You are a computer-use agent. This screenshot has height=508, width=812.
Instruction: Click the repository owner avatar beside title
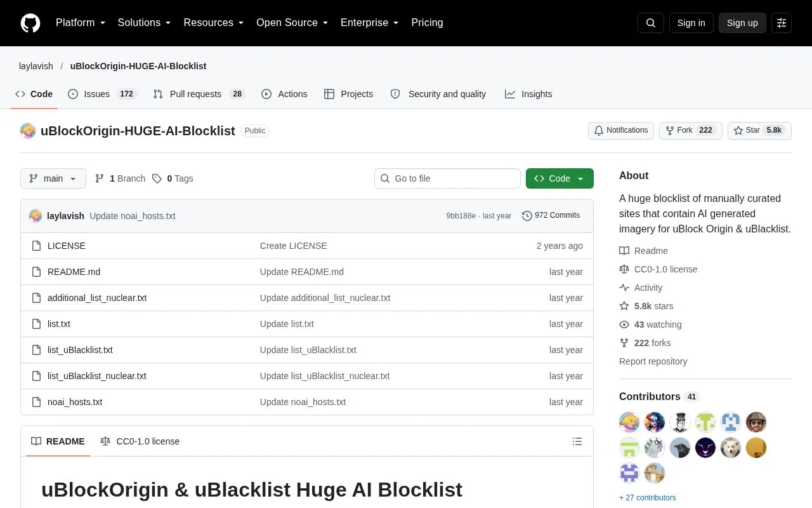click(x=28, y=131)
